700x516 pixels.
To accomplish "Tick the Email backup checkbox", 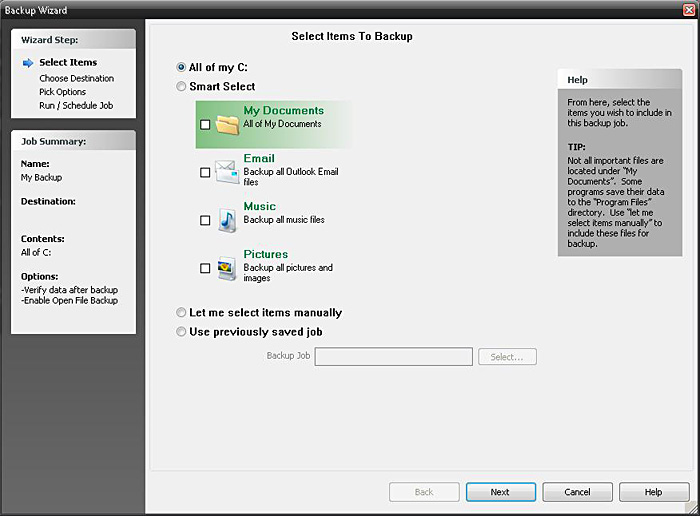I will (205, 172).
